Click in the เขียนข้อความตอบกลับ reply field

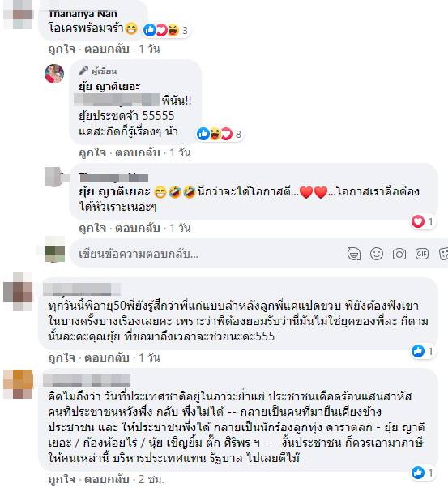[211, 254]
